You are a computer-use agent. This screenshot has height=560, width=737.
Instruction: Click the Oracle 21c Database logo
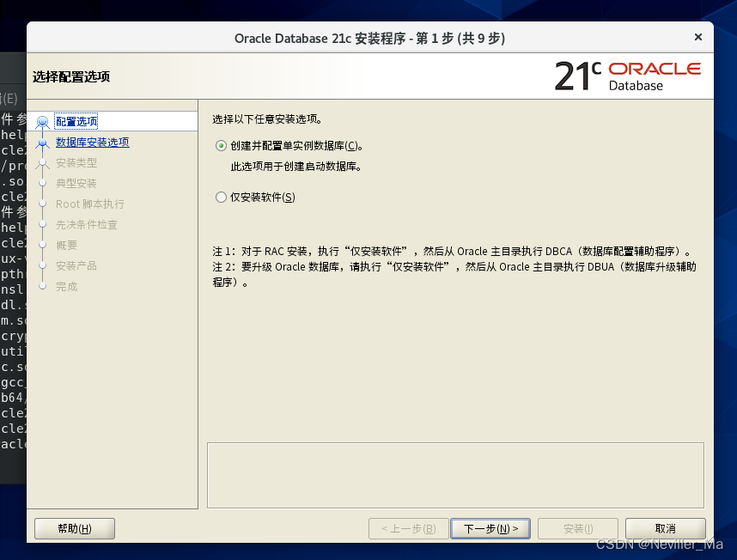coord(628,76)
